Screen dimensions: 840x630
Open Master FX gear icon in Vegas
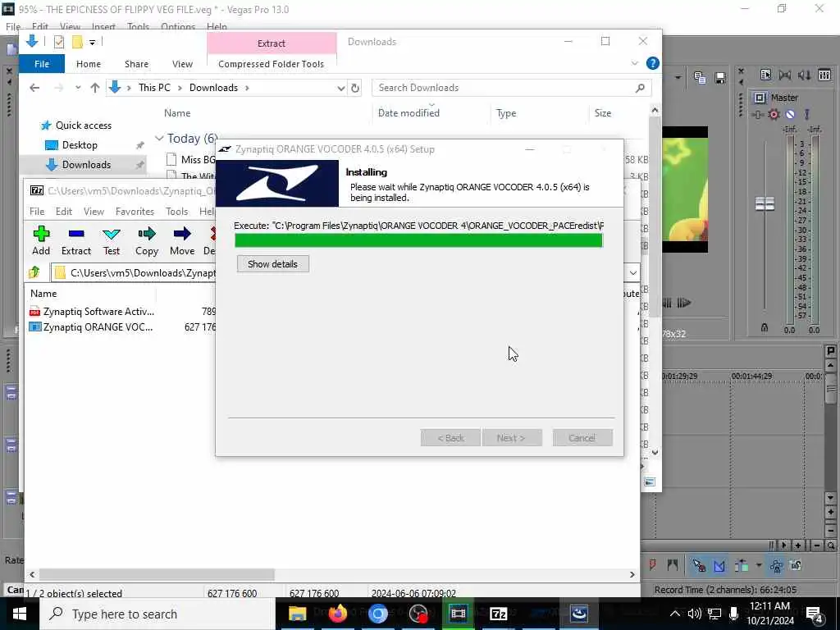[774, 114]
